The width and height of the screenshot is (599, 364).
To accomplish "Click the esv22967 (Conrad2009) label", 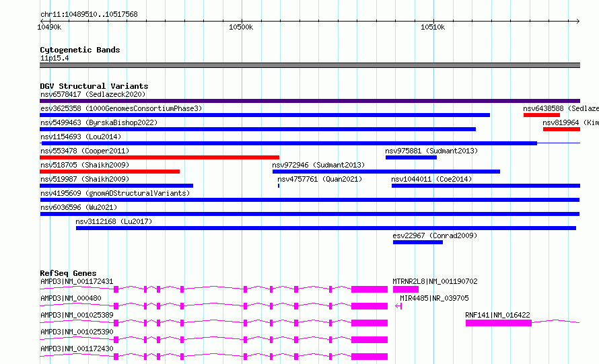I will coord(435,235).
